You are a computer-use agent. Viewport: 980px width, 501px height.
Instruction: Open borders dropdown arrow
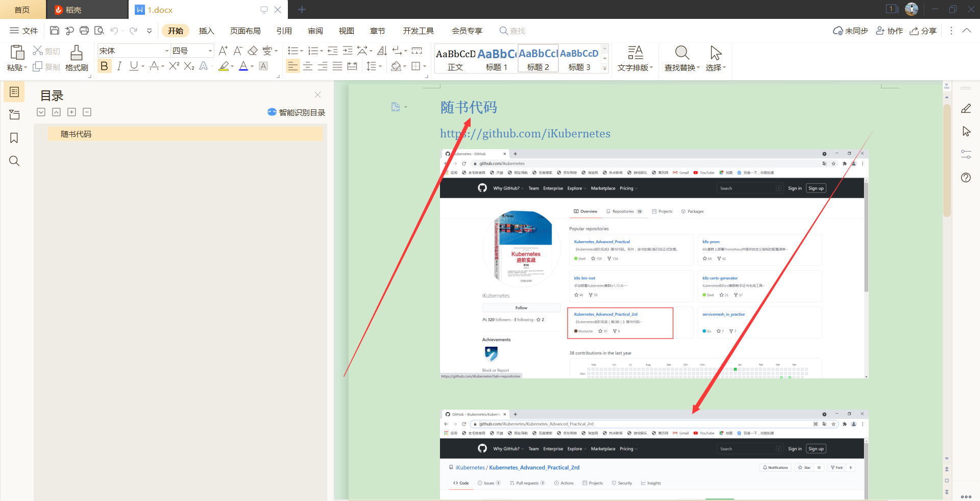point(425,66)
